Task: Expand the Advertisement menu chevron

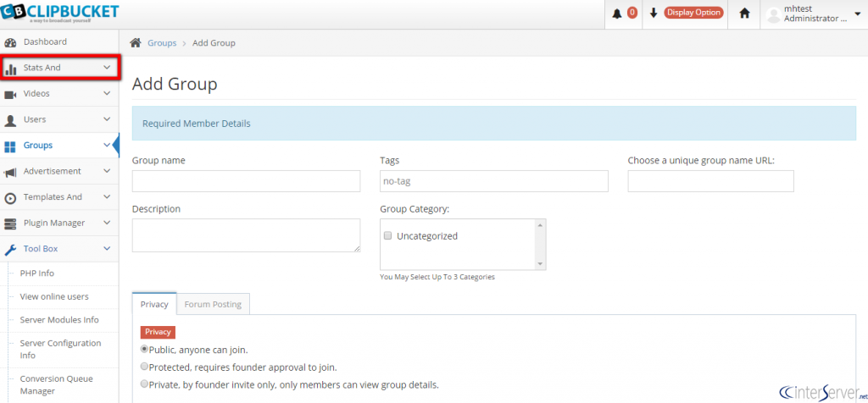Action: [107, 171]
